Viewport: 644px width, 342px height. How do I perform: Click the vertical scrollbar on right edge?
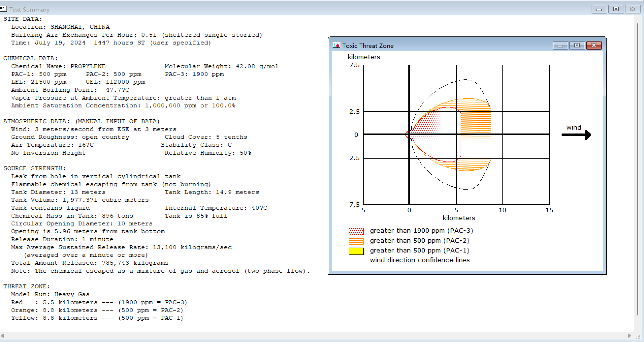(x=638, y=170)
